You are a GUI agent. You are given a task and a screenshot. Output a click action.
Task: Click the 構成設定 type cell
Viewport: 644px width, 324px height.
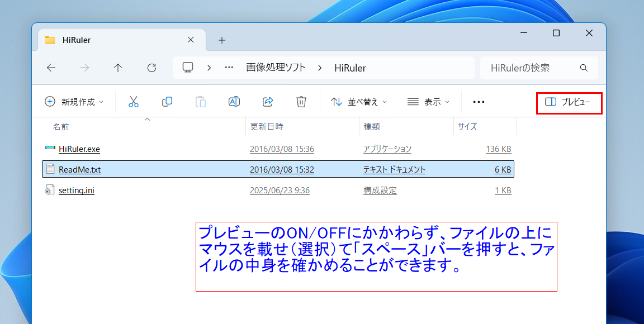(380, 191)
